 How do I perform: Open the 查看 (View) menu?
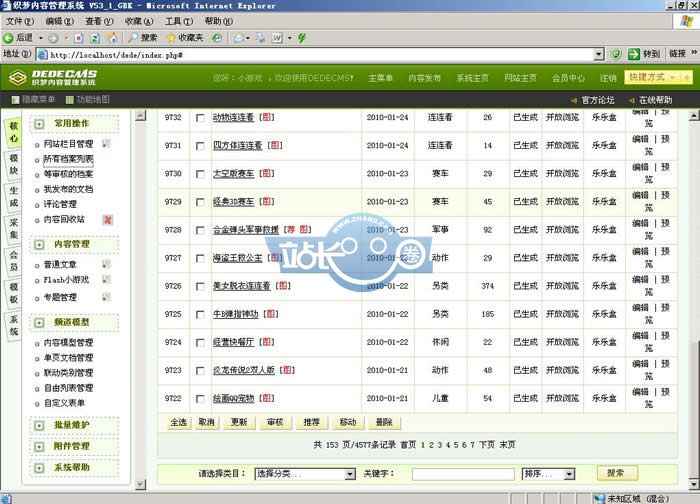coord(99,21)
